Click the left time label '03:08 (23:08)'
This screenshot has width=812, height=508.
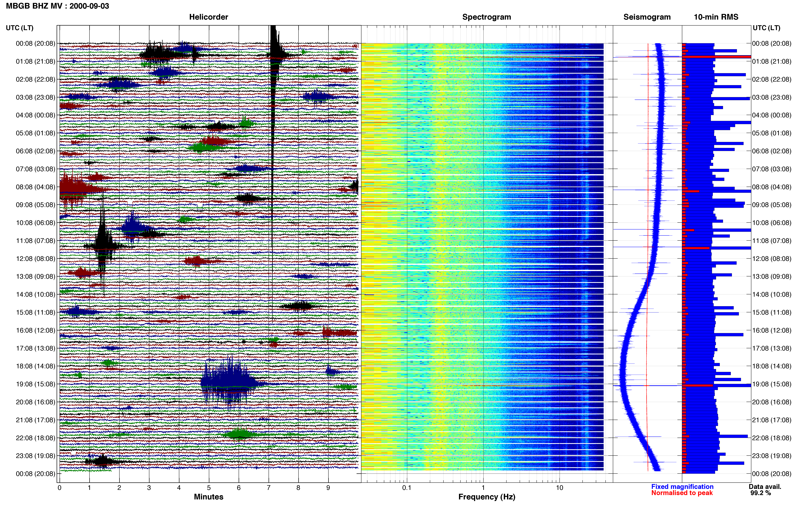click(x=36, y=97)
